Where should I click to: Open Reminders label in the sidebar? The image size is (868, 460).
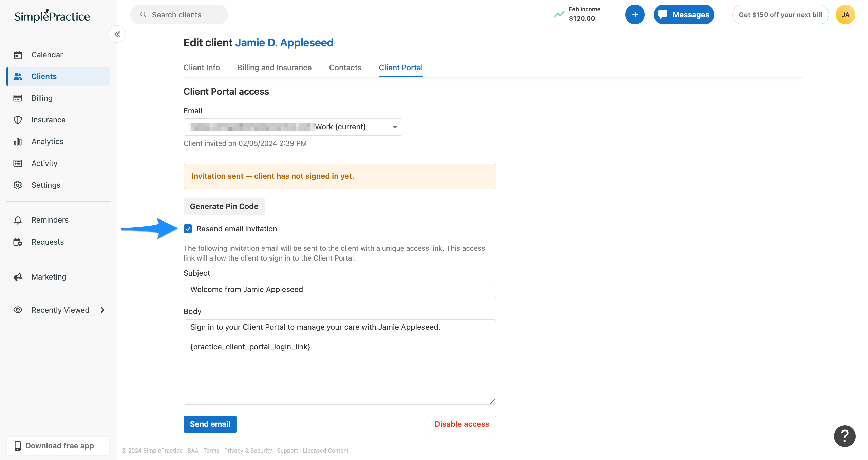click(x=50, y=220)
